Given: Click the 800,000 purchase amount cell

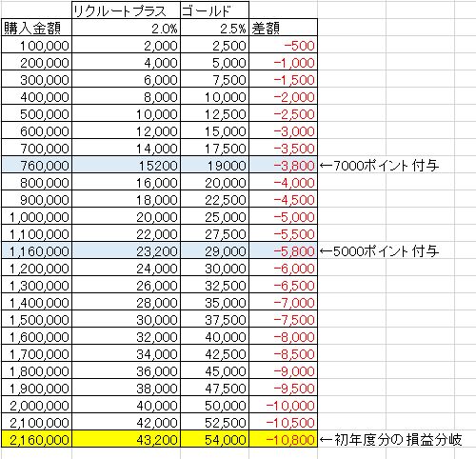Looking at the screenshot, I should coord(37,182).
